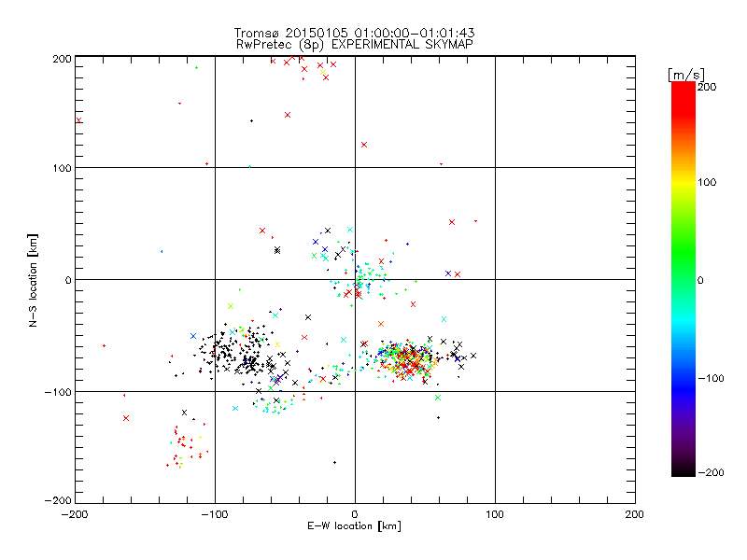This screenshot has height=560, width=747.
Task: Click the y-axis tick label '-200'
Action: (x=58, y=500)
